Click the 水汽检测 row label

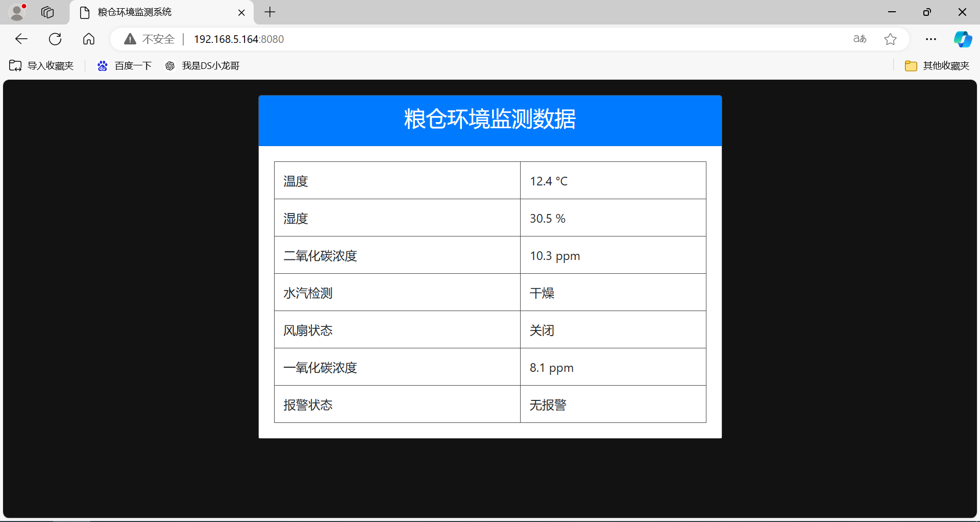point(308,293)
